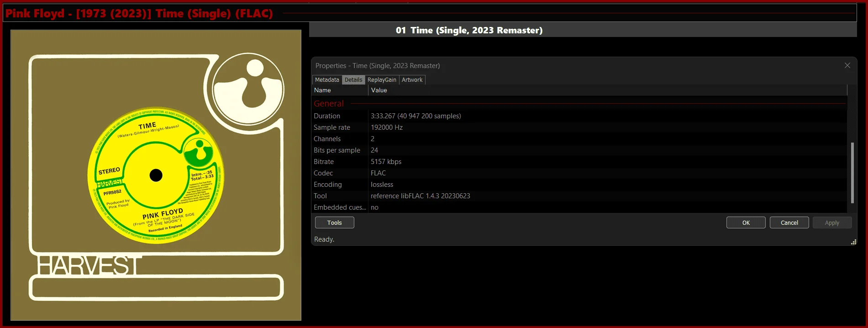Viewport: 868px width, 328px height.
Task: Select the Duration value 3:33.267
Action: tap(416, 116)
